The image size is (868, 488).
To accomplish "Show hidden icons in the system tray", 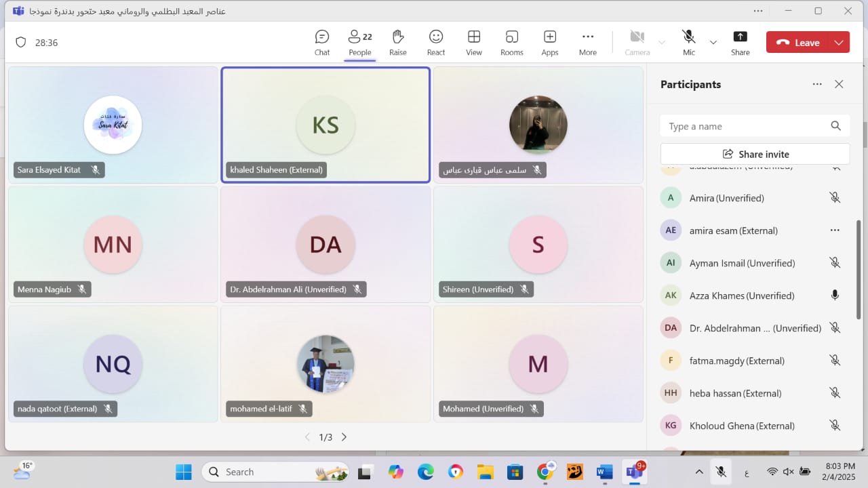I will 699,472.
